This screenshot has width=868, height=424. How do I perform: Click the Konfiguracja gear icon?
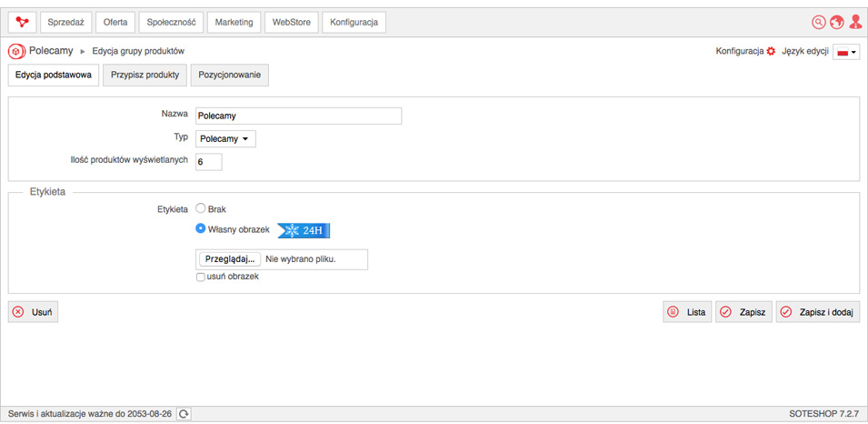[x=771, y=52]
